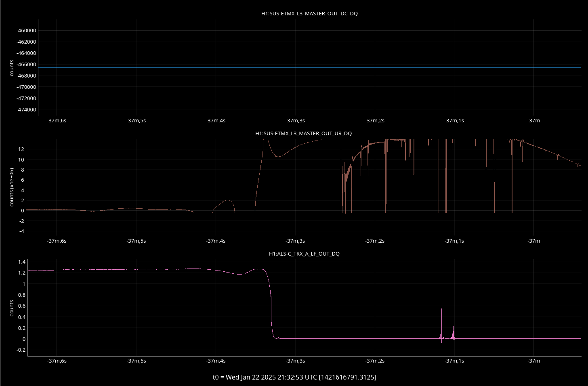
Task: Click the -37m x-axis label under the ALS-C_TRX plot
Action: pyautogui.click(x=534, y=361)
